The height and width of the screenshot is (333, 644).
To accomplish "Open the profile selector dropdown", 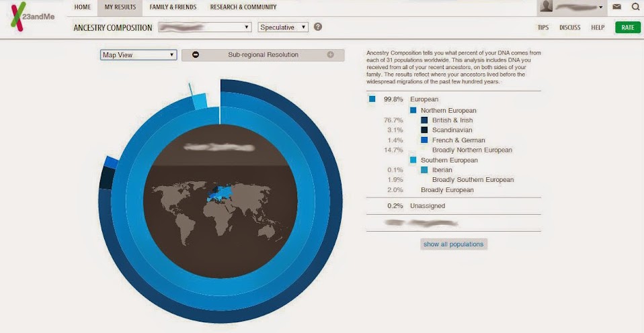I will point(204,27).
